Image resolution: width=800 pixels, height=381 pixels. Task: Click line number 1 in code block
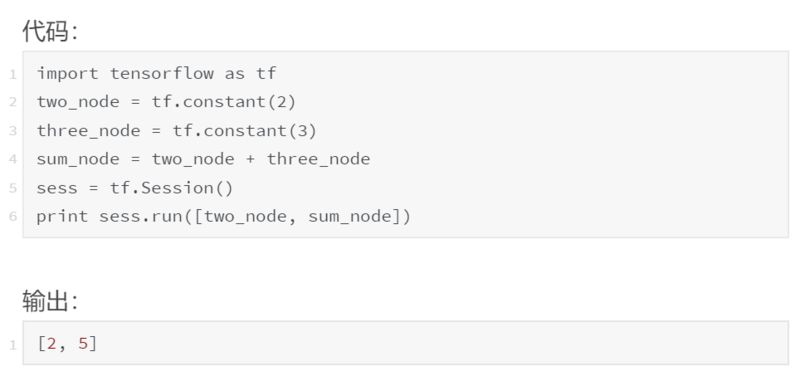pyautogui.click(x=13, y=75)
